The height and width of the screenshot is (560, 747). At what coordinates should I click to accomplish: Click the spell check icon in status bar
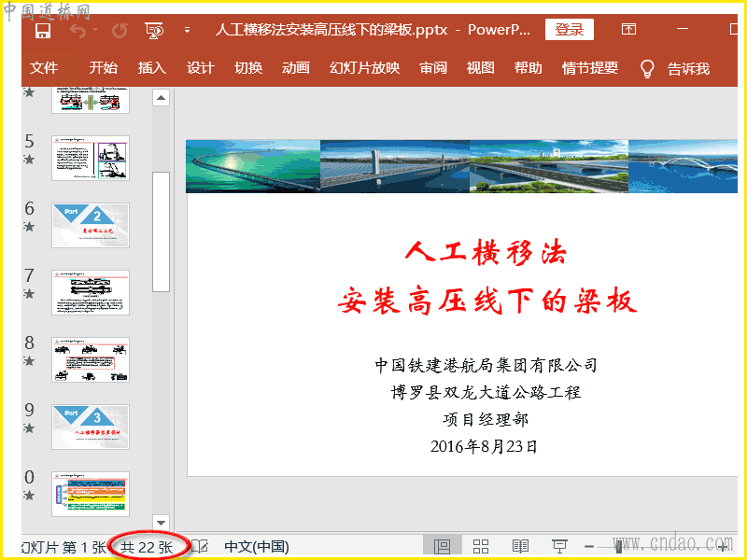click(200, 546)
